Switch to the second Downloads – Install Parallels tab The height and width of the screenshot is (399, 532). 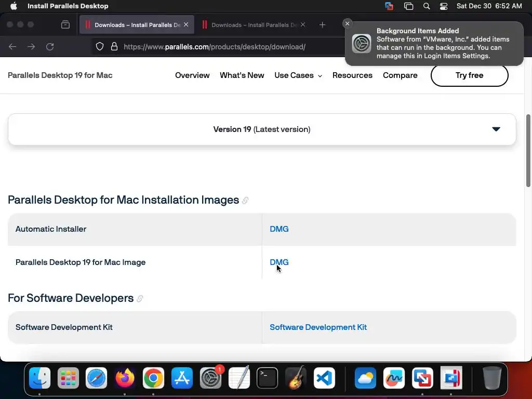pos(255,25)
